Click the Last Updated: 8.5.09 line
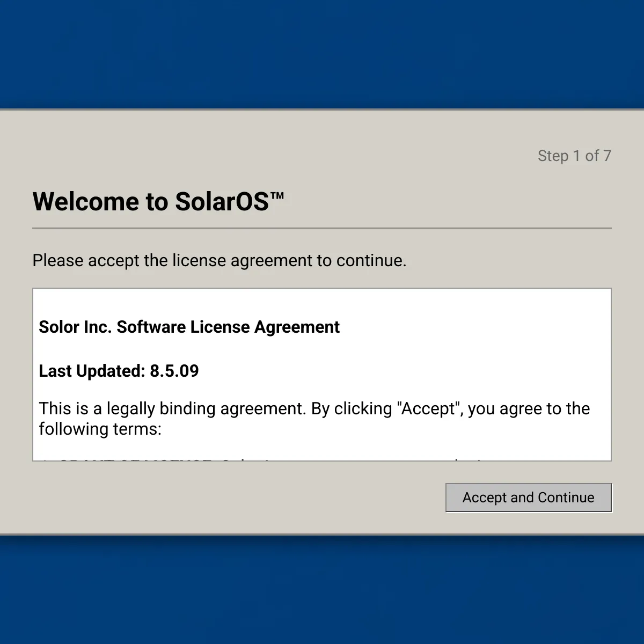Image resolution: width=644 pixels, height=644 pixels. [x=119, y=371]
